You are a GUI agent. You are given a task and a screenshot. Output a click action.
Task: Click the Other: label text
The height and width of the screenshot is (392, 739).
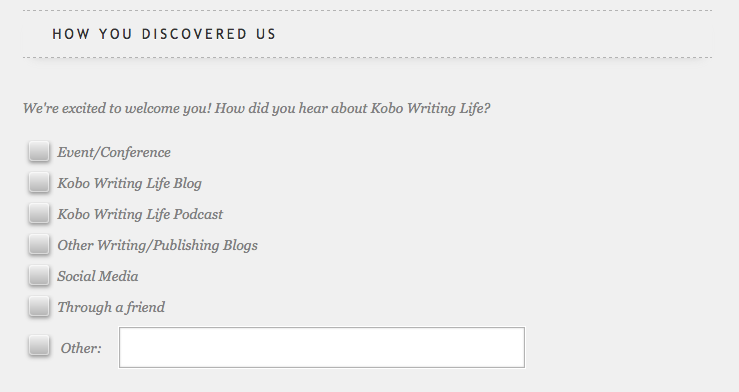coord(81,348)
